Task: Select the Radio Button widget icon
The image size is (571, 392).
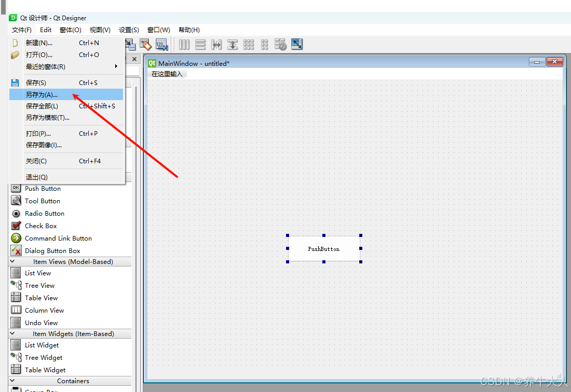Action: click(16, 214)
